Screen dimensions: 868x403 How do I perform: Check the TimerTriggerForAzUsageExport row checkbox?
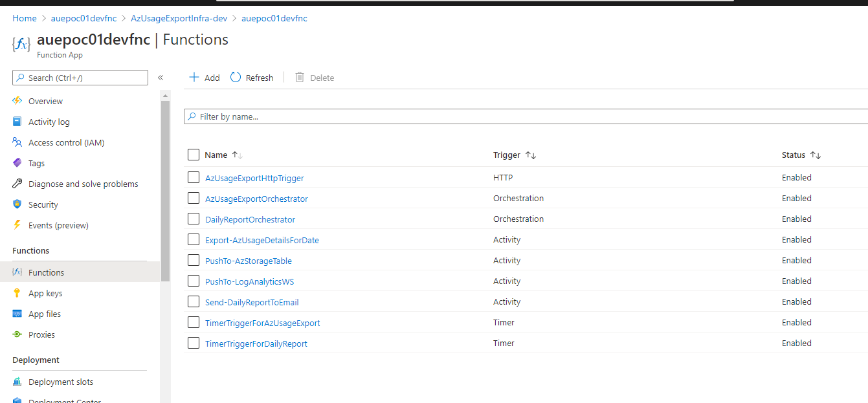point(194,322)
